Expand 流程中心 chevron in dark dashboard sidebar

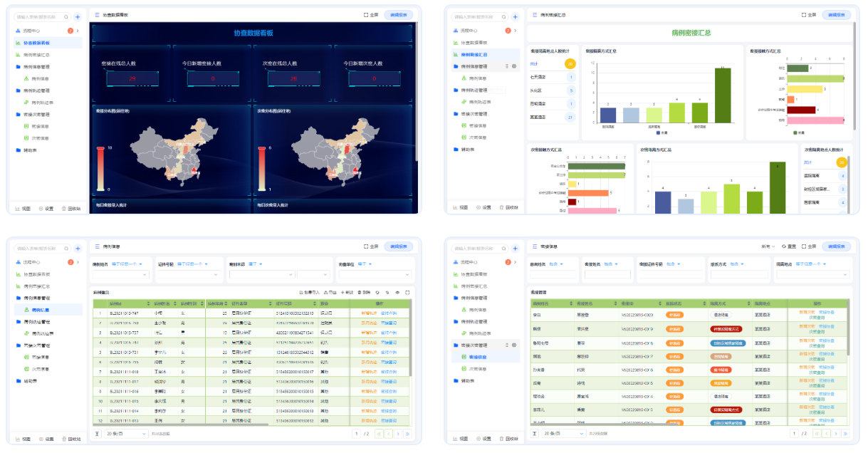point(77,31)
